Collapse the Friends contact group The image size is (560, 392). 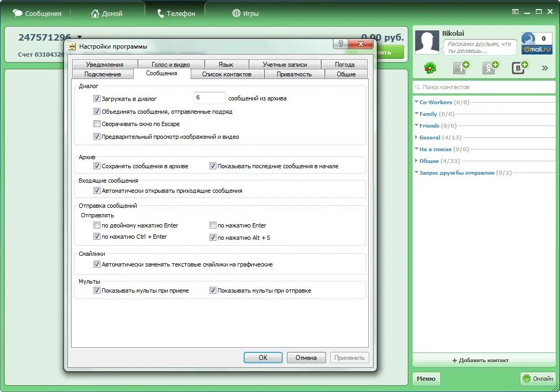tap(416, 126)
